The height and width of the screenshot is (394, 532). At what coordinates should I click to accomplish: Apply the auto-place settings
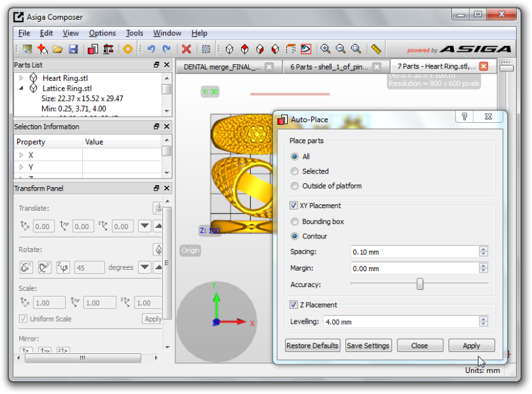[472, 345]
